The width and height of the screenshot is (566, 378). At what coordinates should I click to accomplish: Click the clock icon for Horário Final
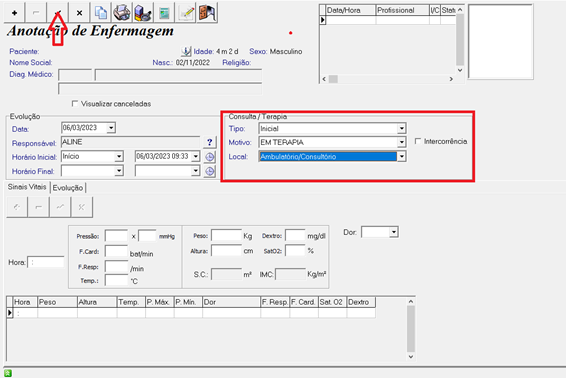(210, 171)
